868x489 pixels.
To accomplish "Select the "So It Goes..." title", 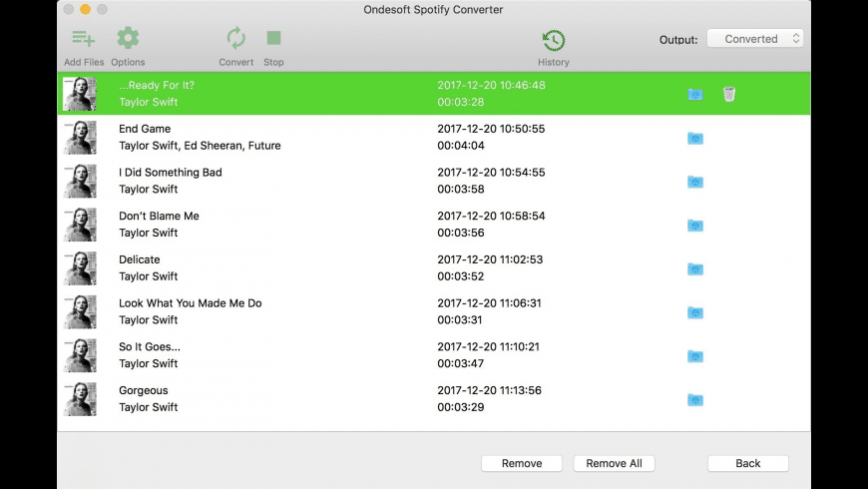I will pyautogui.click(x=150, y=347).
